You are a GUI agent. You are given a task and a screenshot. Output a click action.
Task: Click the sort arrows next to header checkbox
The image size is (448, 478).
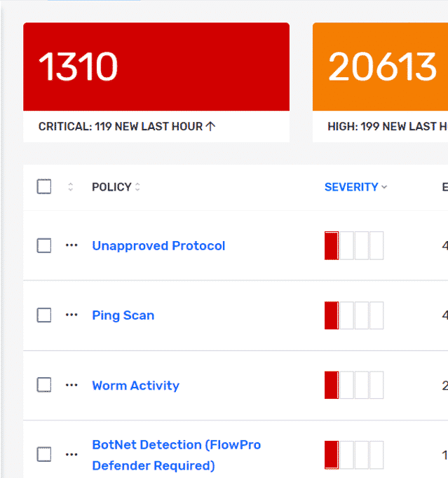pos(70,187)
